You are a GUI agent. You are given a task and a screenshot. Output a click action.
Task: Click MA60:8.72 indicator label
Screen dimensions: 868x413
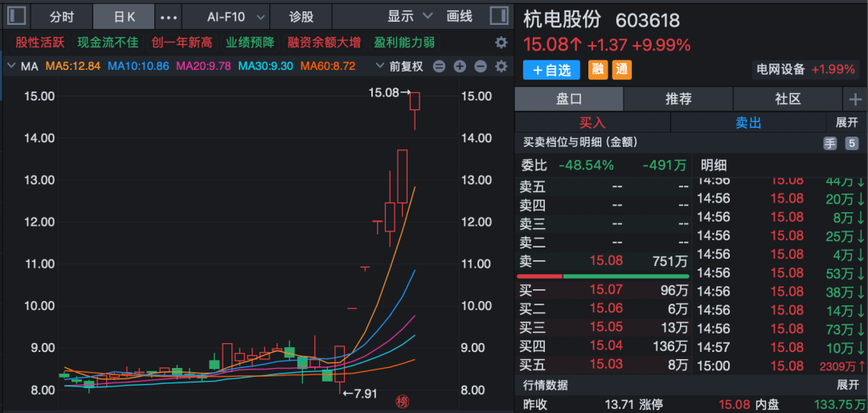327,67
